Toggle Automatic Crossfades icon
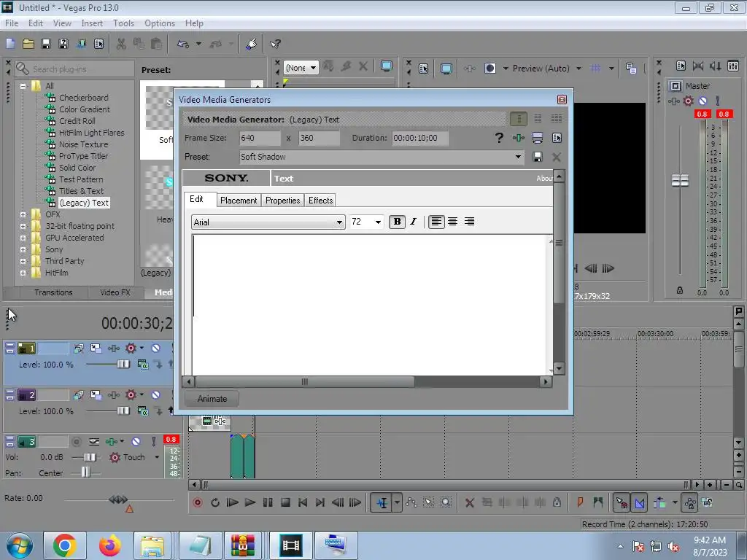 coord(640,502)
